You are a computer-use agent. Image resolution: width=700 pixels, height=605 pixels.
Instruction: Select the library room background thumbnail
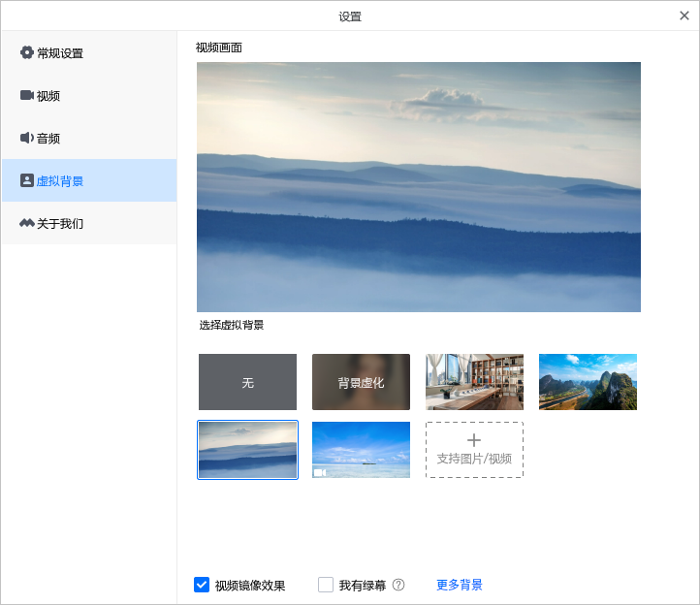click(474, 382)
